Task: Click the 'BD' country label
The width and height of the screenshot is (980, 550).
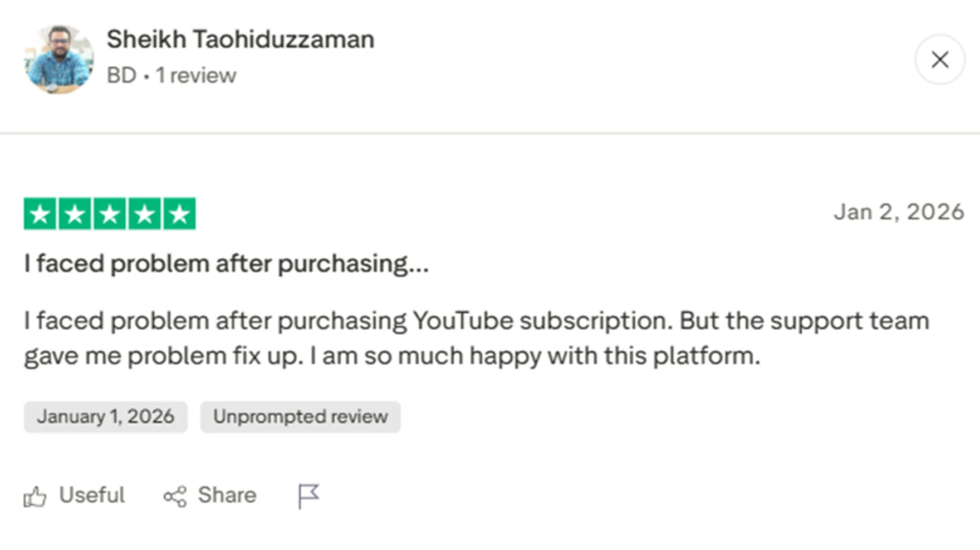Action: (122, 75)
